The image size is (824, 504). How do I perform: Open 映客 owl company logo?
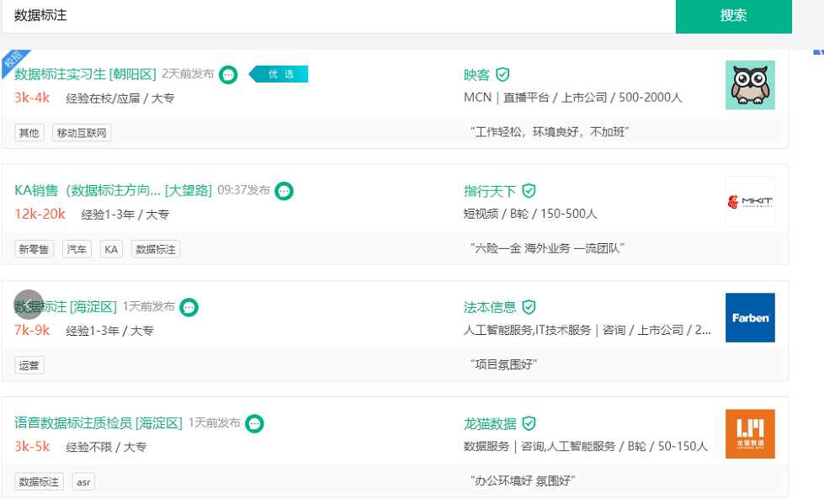click(x=750, y=85)
